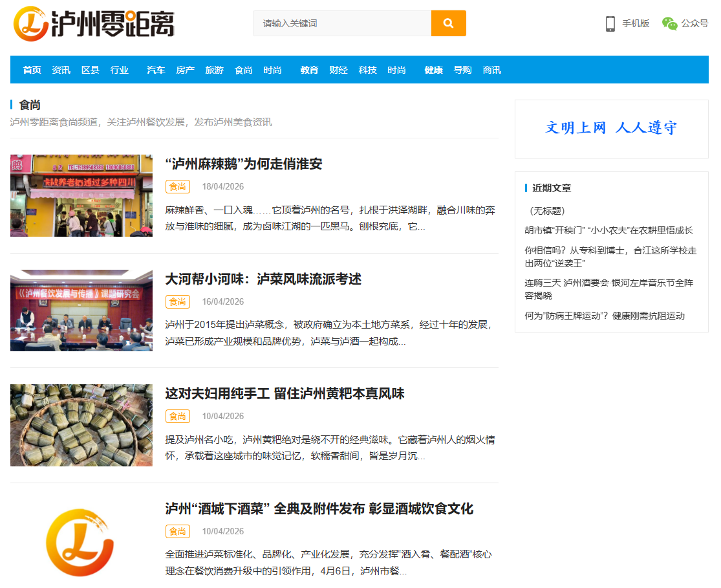Open the 黄粑 basket photo thumbnail
The width and height of the screenshot is (721, 588).
pyautogui.click(x=81, y=425)
